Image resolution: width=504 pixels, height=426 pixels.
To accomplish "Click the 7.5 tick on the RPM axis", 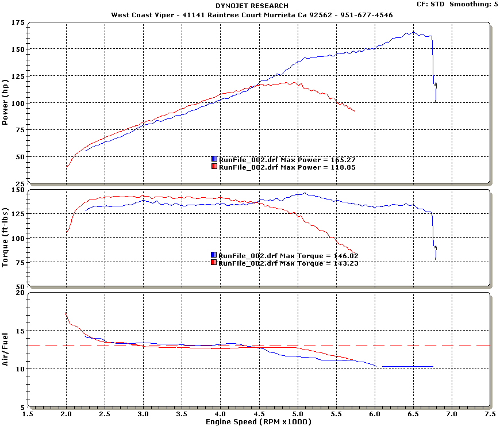I will tap(490, 414).
